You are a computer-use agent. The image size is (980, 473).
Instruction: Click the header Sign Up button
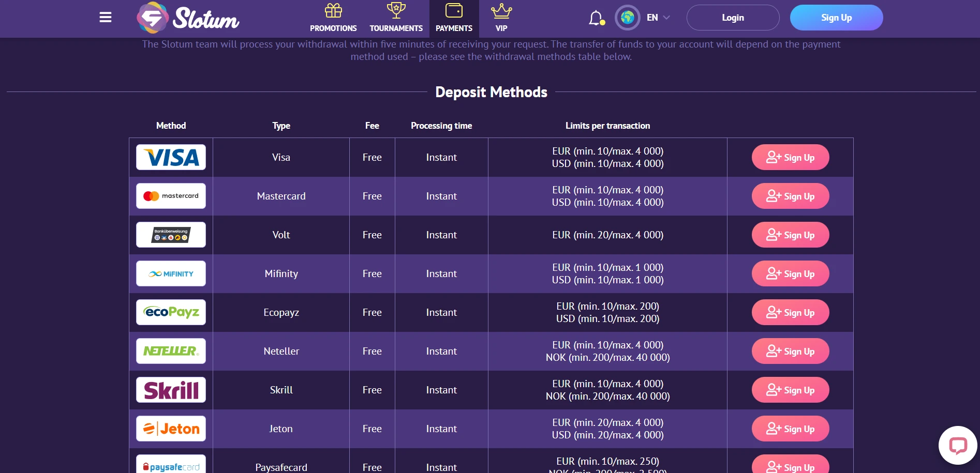[836, 18]
